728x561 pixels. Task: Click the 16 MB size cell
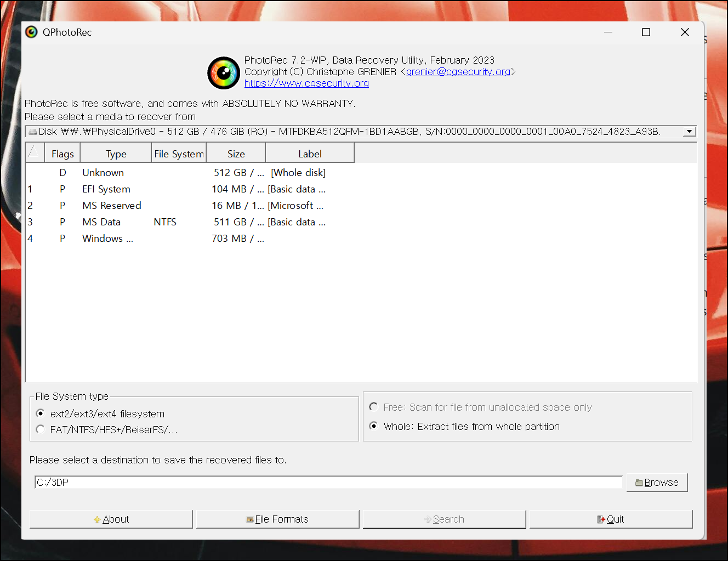pos(238,206)
